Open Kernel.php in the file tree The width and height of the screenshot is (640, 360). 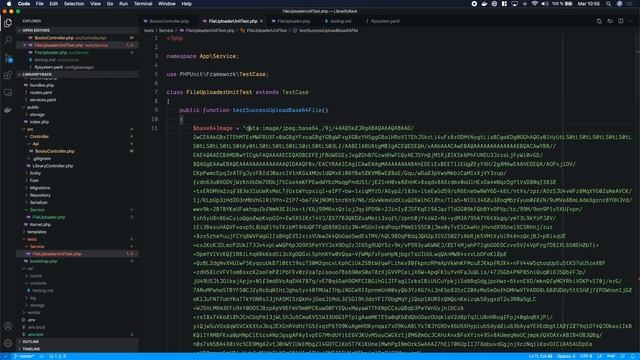click(x=40, y=225)
